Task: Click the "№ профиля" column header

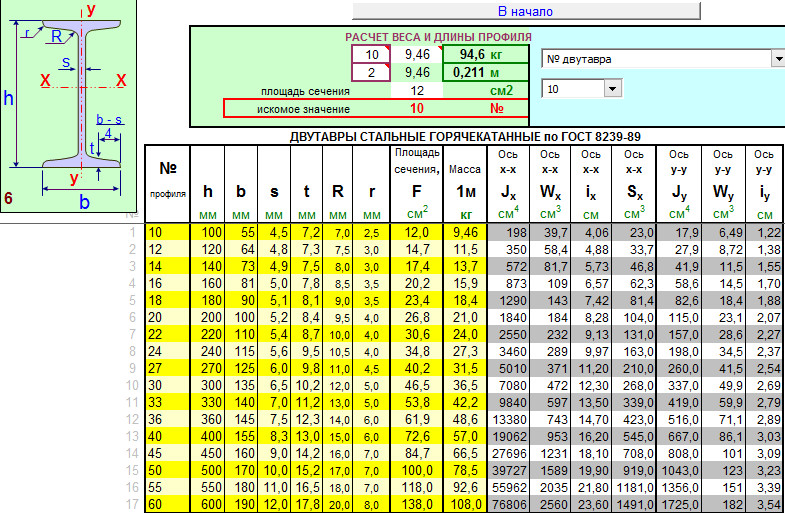Action: 168,184
